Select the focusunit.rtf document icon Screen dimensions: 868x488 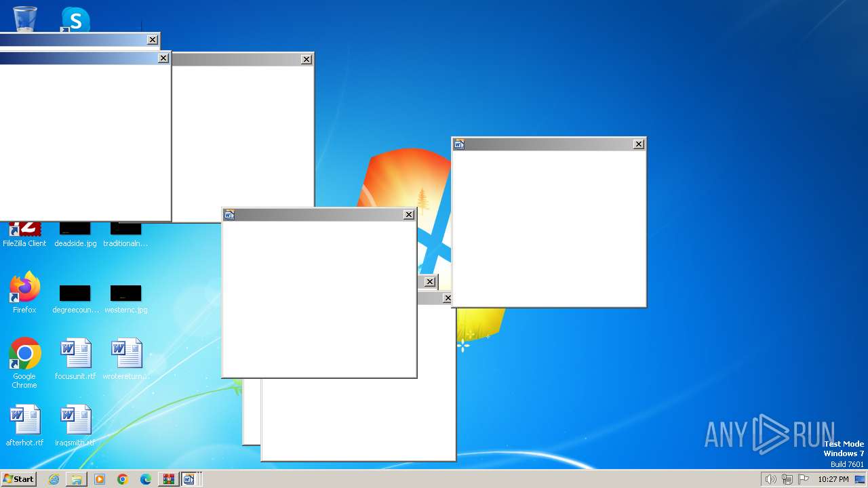point(75,360)
